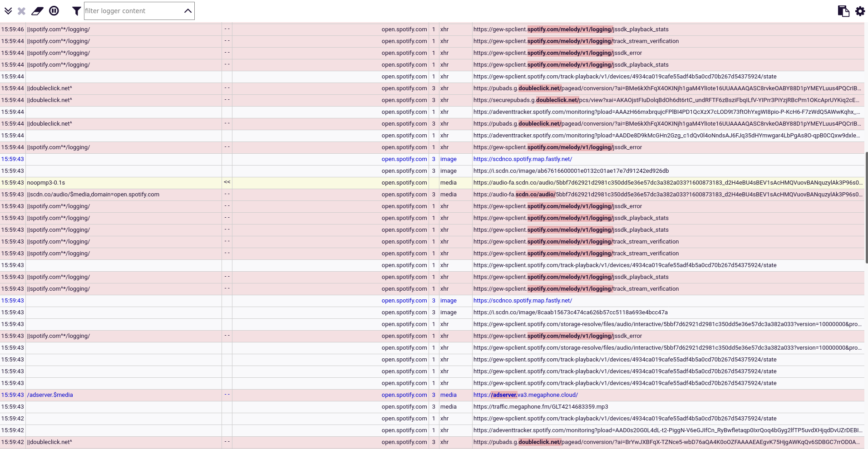Select the noopmp3-0.1s redirect rule entry
The width and height of the screenshot is (868, 449).
45,183
